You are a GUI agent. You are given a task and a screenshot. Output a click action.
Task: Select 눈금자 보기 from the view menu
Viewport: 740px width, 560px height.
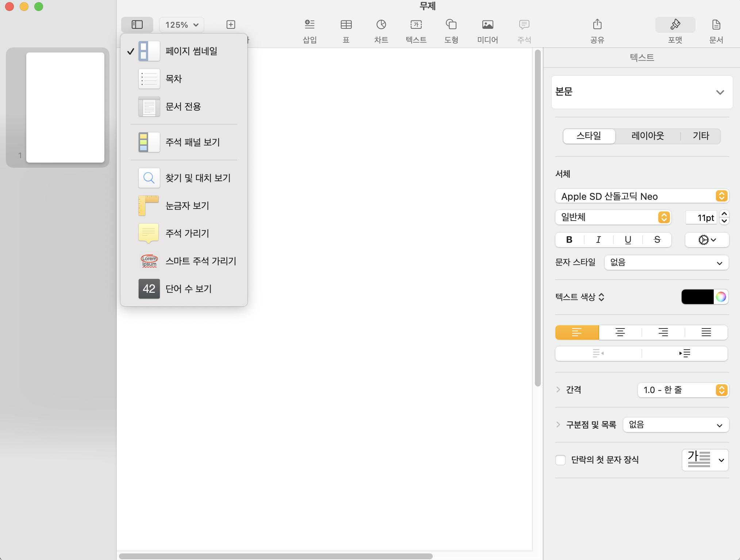pos(187,206)
